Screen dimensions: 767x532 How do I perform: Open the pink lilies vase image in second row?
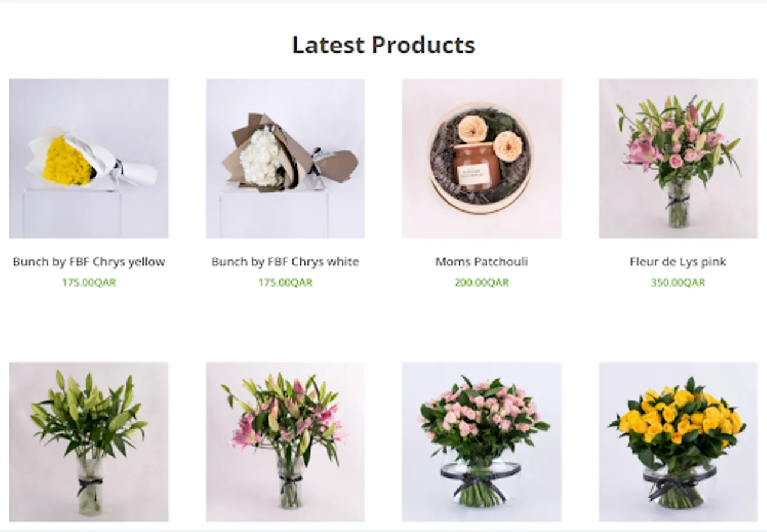tap(285, 442)
